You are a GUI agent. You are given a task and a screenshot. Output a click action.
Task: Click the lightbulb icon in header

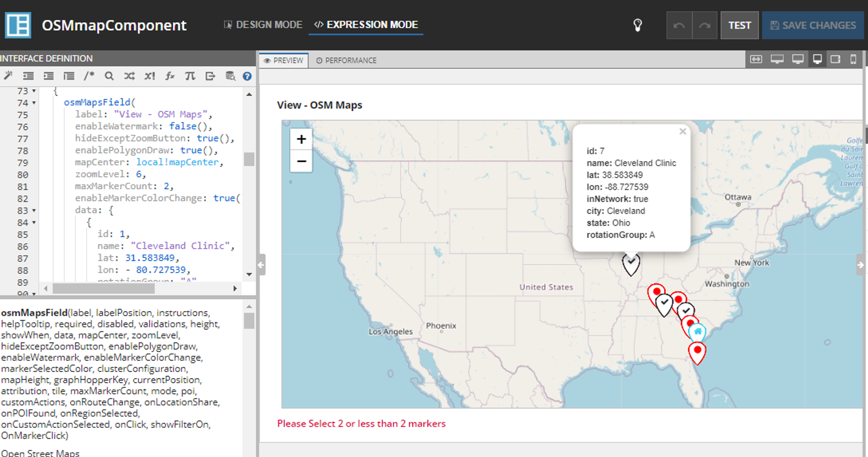(x=637, y=25)
